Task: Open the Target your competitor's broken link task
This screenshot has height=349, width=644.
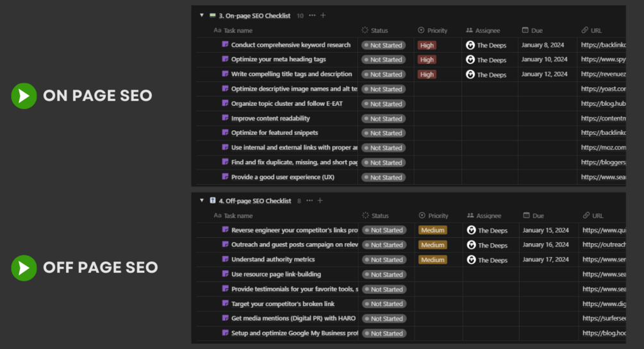Action: click(283, 303)
